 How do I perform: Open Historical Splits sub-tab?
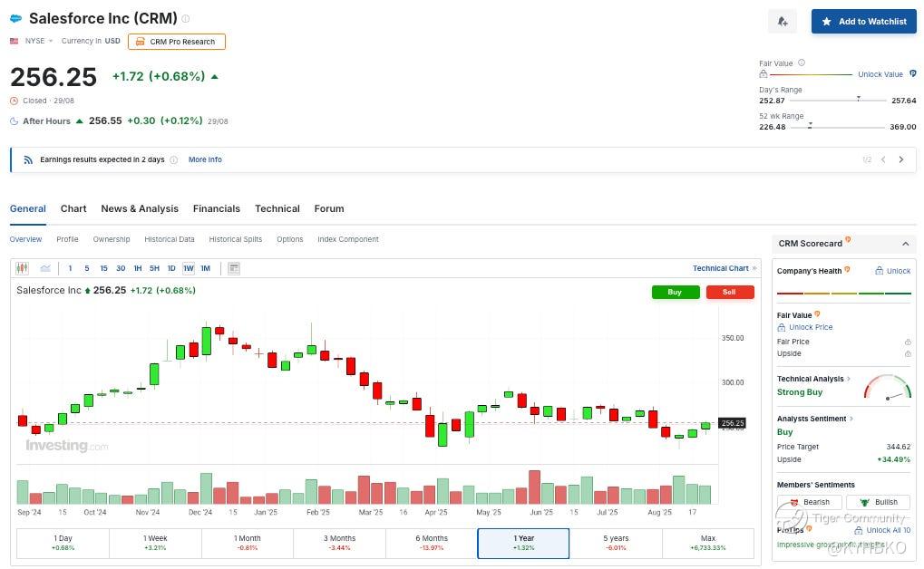235,239
